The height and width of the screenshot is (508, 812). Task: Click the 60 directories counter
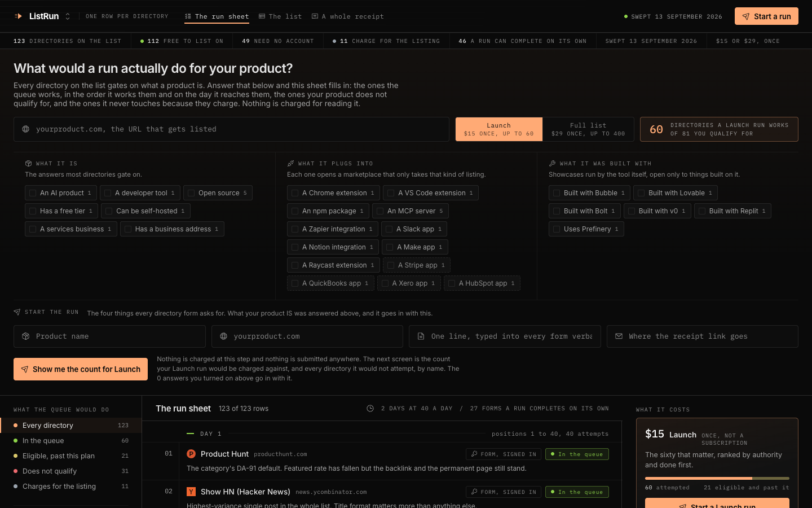719,129
